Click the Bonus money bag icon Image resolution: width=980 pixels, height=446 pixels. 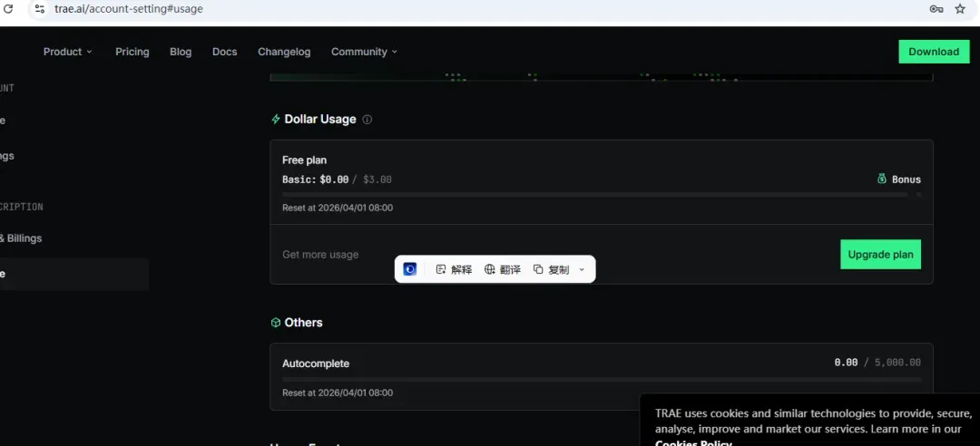882,179
